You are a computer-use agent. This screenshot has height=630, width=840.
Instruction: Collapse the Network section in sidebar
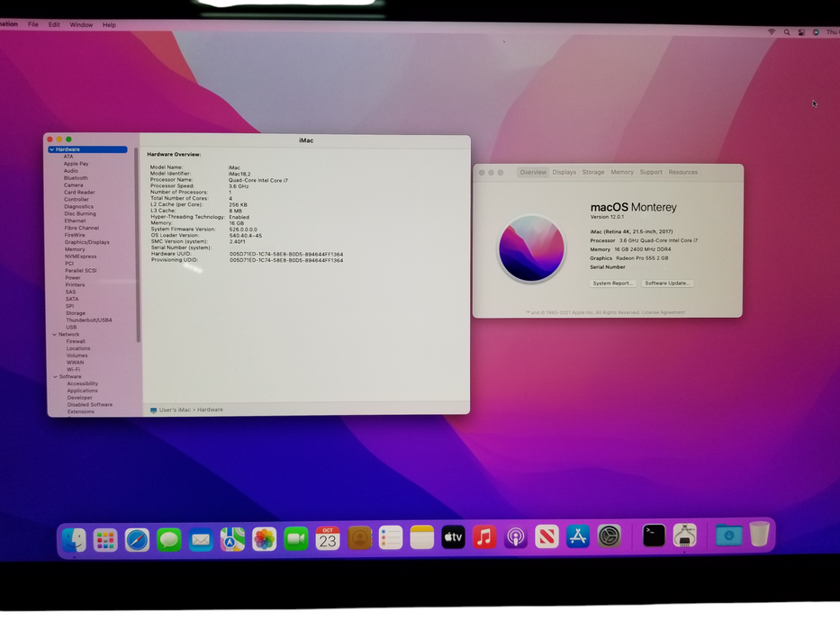(55, 334)
